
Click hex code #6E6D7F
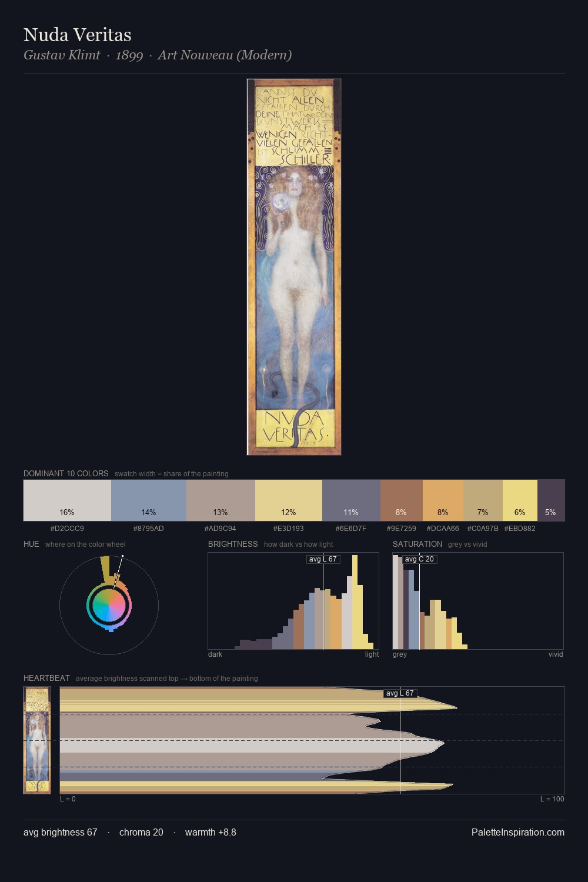click(x=351, y=529)
